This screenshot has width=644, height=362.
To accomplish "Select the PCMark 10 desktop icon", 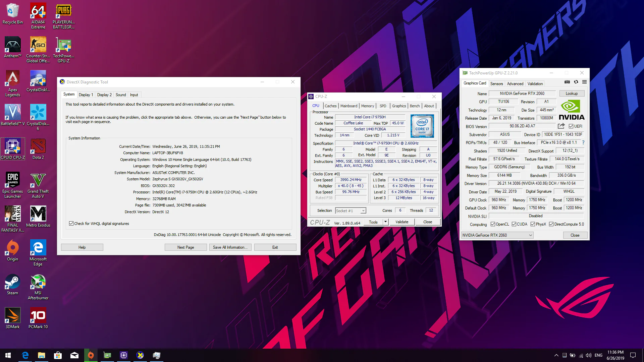I will point(38,318).
